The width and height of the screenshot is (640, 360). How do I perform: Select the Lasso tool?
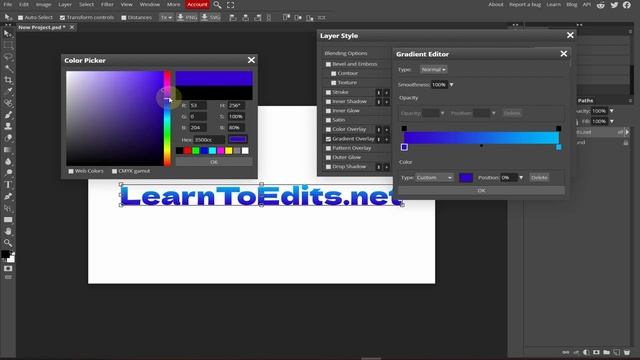8,57
